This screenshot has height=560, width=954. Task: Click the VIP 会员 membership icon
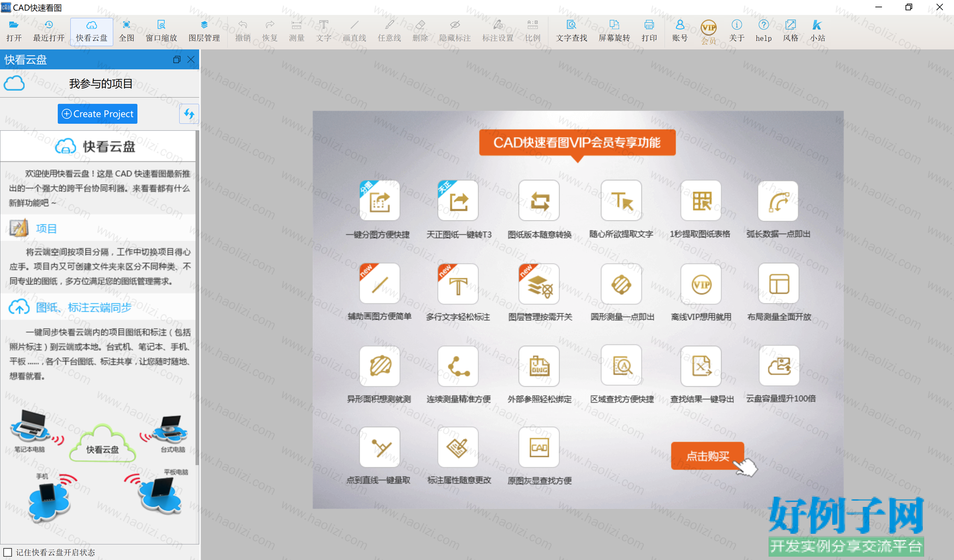coord(708,32)
